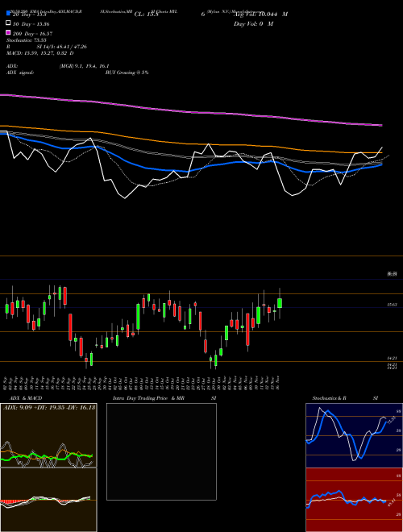Select the 'CL: 15.8' closing price
403x532 pixels.
point(147,15)
